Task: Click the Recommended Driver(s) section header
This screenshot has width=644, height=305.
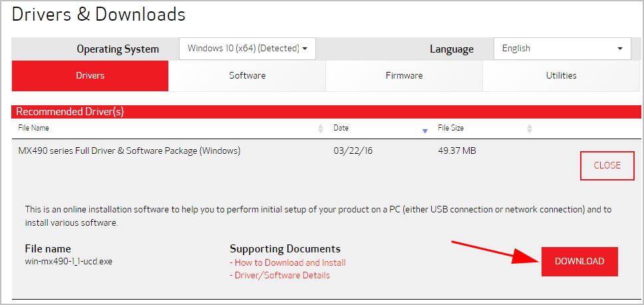Action: coord(70,112)
